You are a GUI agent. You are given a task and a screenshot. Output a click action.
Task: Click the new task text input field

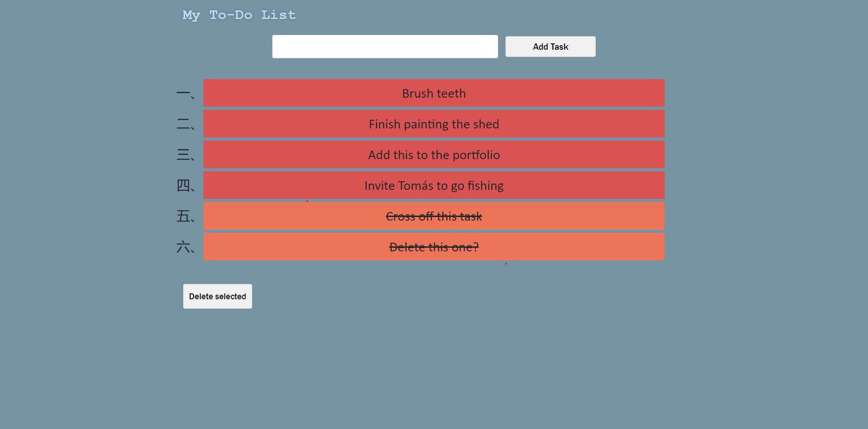click(x=385, y=47)
